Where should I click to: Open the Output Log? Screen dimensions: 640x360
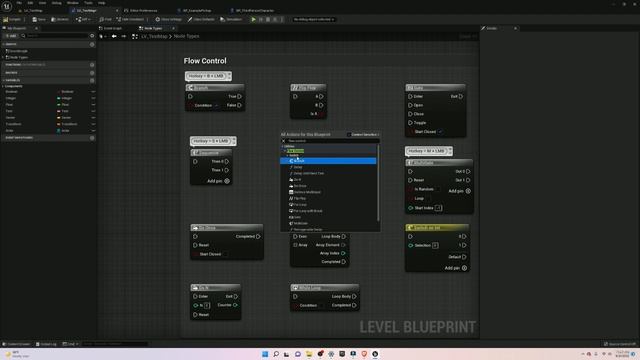click(46, 344)
